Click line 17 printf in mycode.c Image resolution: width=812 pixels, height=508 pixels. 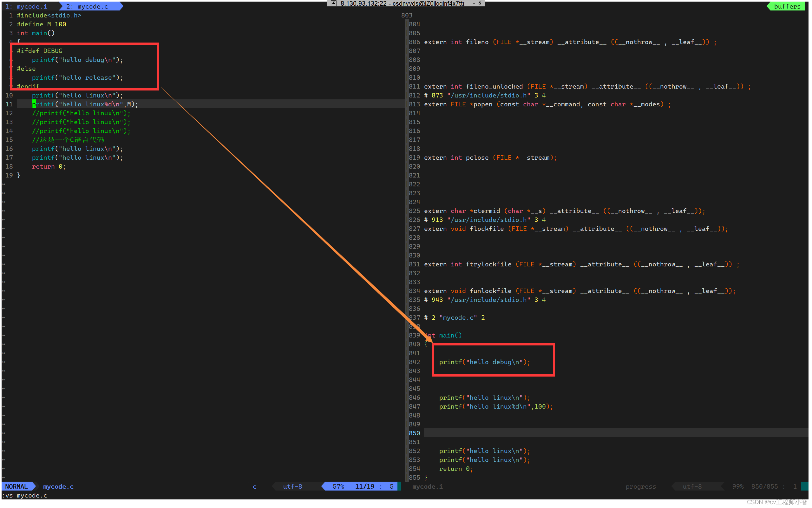click(x=77, y=157)
